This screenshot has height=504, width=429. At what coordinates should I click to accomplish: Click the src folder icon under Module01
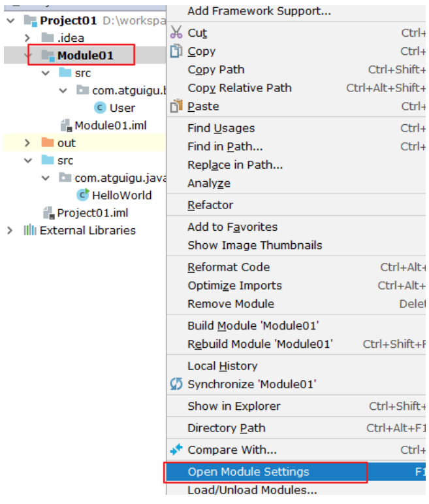[65, 73]
